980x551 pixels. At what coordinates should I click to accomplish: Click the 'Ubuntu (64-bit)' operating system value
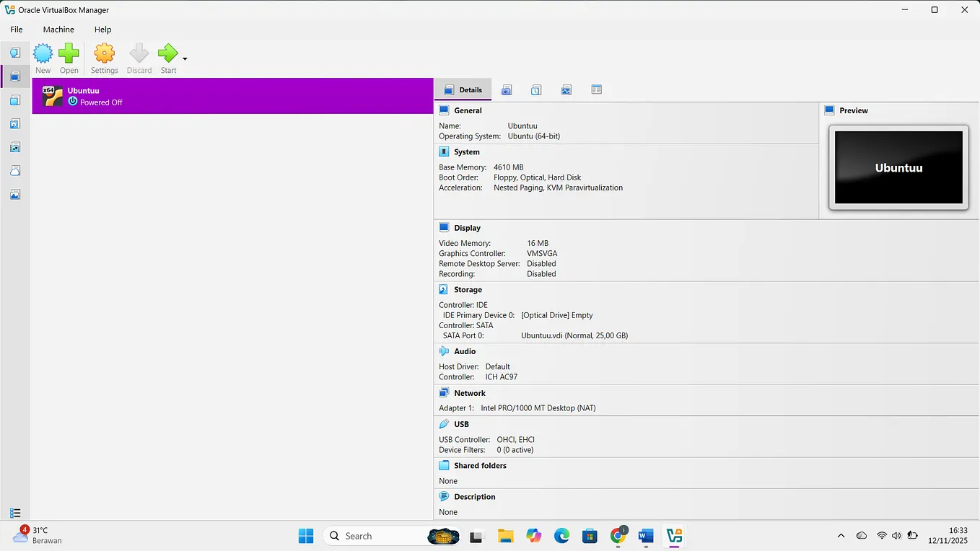[x=534, y=136]
